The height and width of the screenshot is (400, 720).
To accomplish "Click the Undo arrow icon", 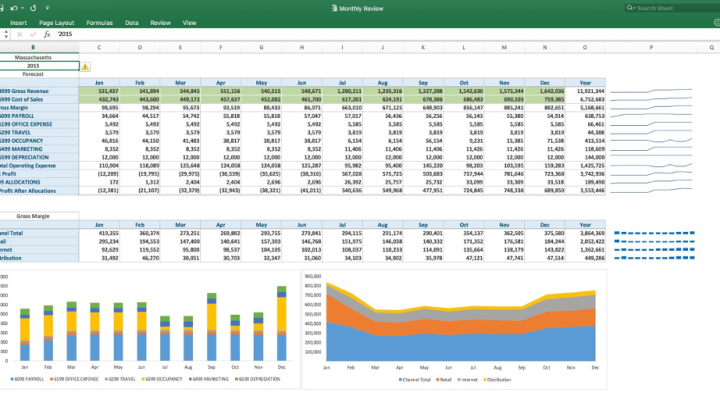I will point(14,8).
